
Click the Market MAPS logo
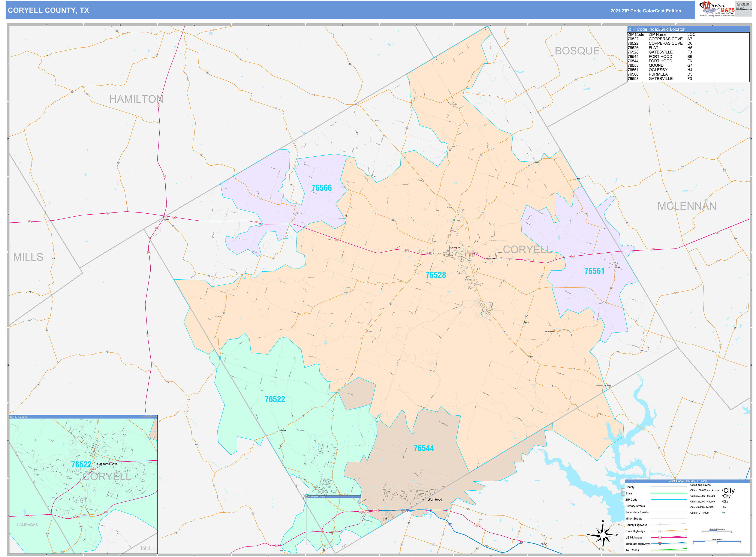(x=717, y=9)
